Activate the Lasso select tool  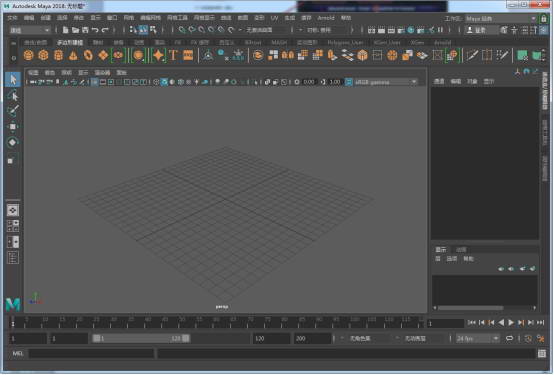[13, 95]
